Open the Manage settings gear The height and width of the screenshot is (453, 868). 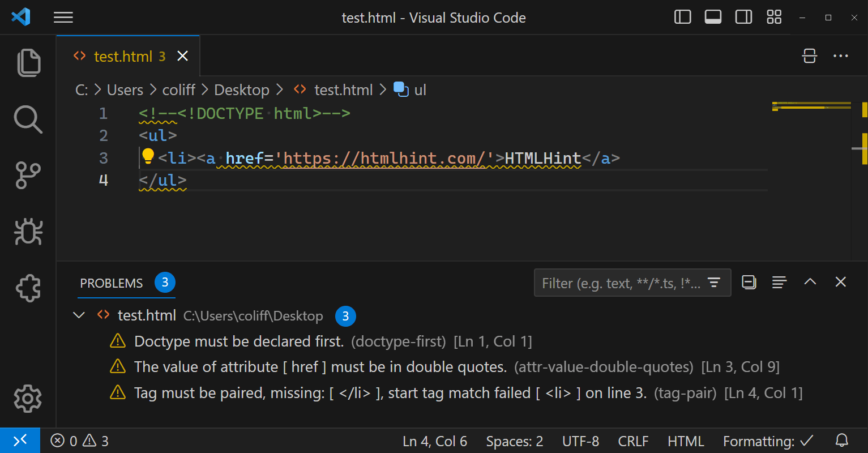(28, 399)
